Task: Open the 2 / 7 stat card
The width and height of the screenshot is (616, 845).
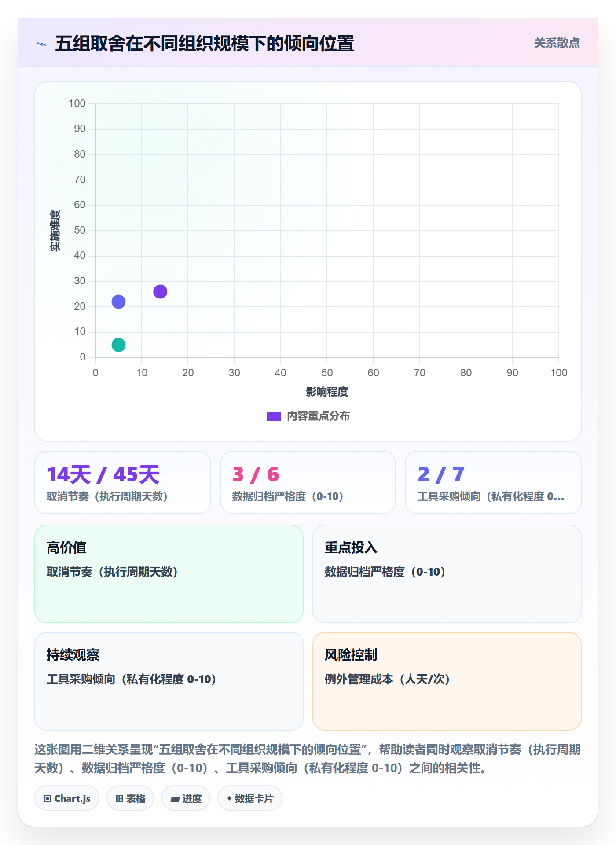Action: (x=493, y=482)
